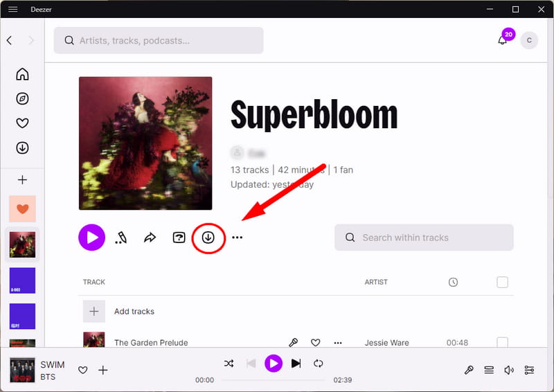
Task: Open Superbloom playlist thumbnail in sidebar
Action: tap(22, 244)
